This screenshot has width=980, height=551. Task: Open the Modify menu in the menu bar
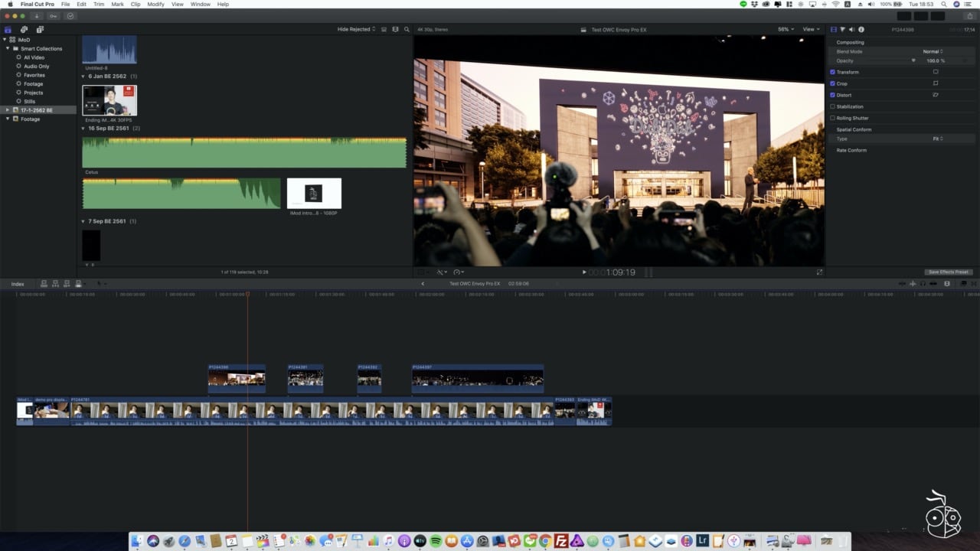[155, 4]
